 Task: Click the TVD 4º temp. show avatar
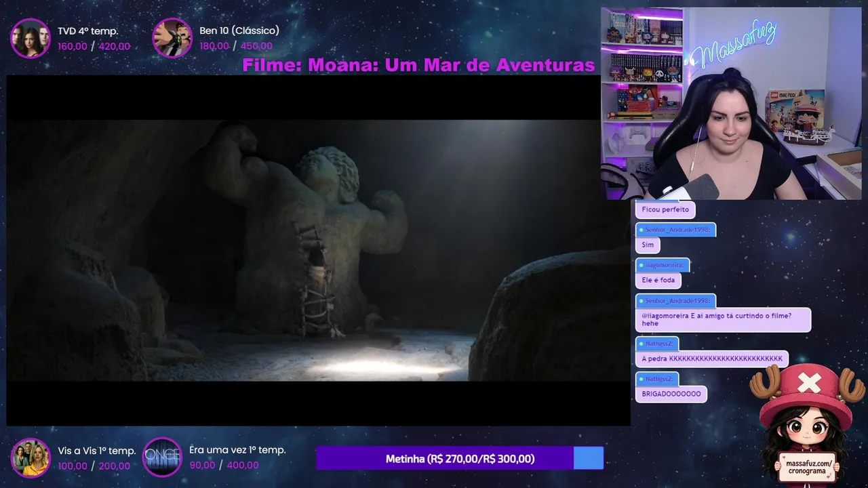coord(31,38)
